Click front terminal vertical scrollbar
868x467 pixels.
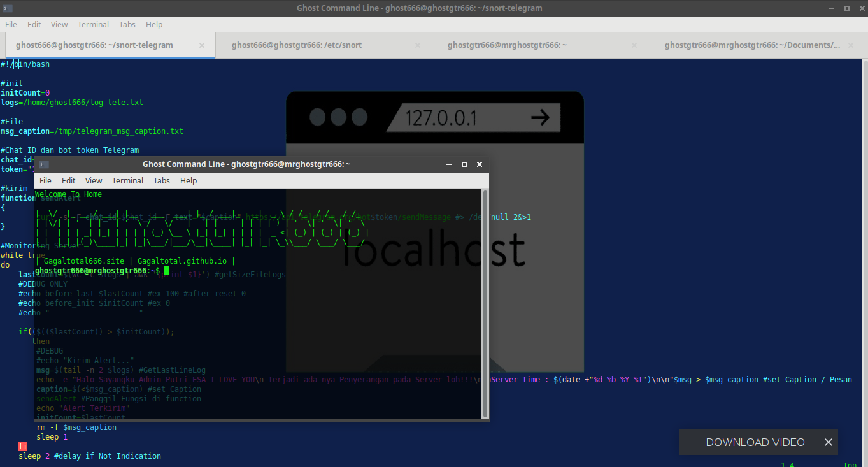[485, 303]
